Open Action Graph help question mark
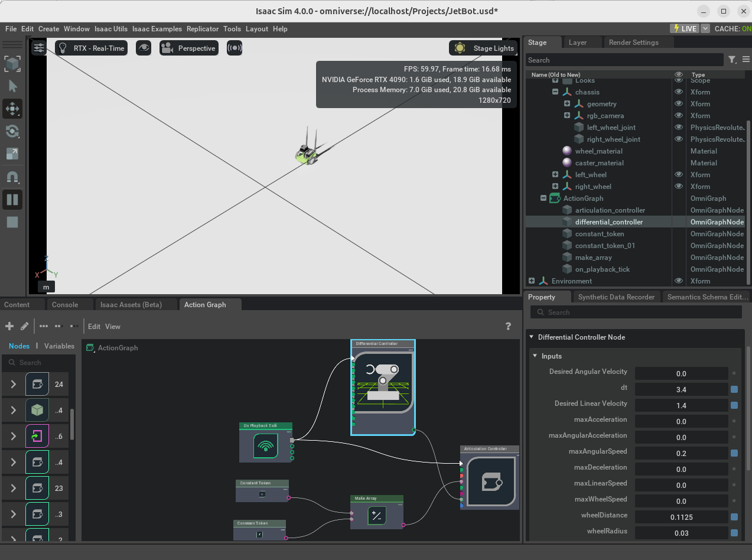Screen dimensions: 752x560 [509, 326]
